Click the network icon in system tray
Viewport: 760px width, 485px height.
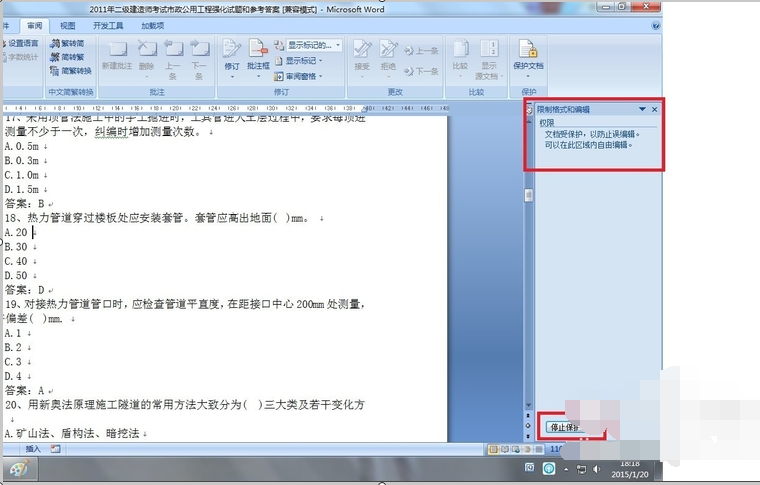point(581,469)
